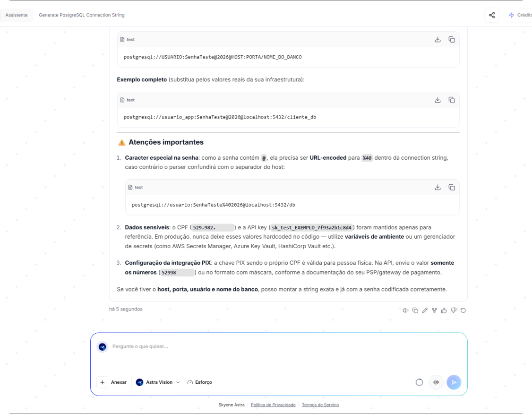Click the variáveis de ambiente bold text

374,236
